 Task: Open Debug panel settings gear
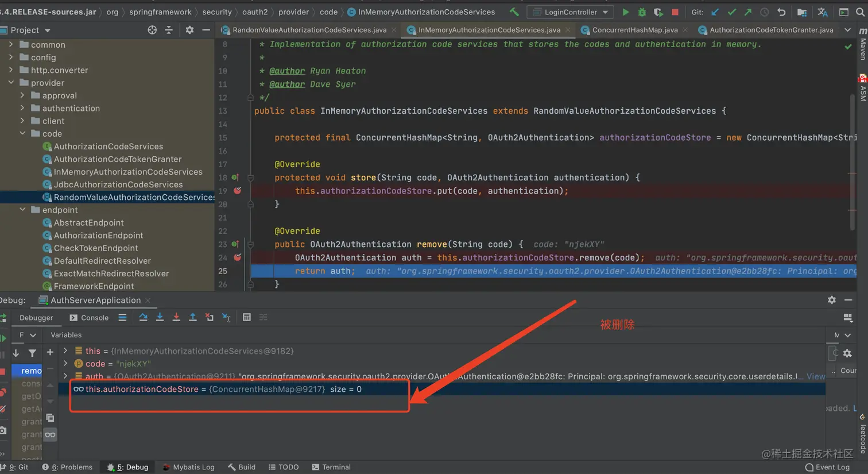(832, 300)
